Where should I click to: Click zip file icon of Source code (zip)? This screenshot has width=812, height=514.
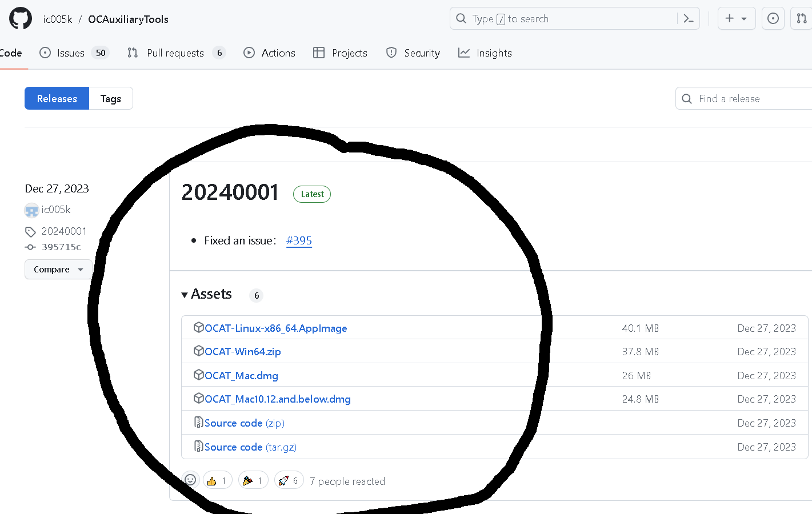click(x=199, y=422)
